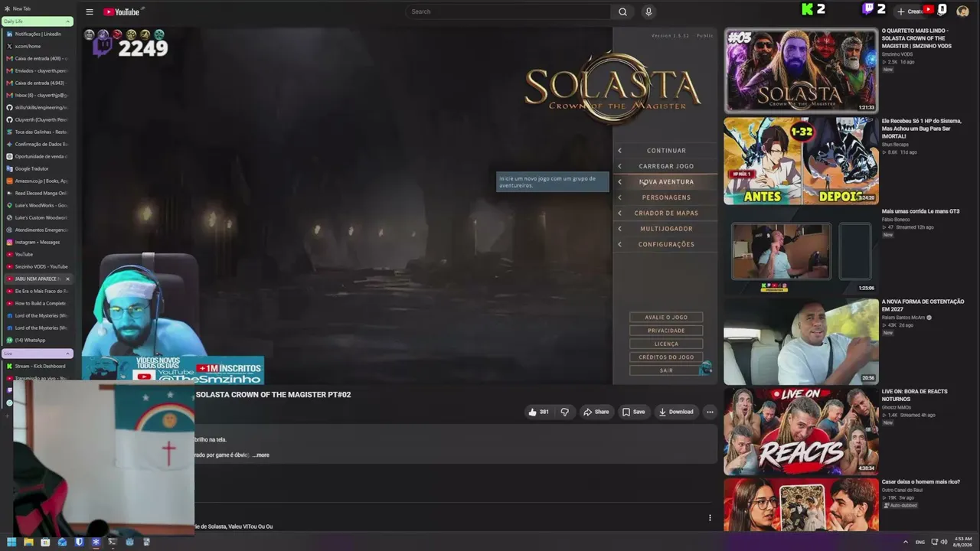The width and height of the screenshot is (980, 551).
Task: Open 'Casar deixa o homem mais rico?' title
Action: click(x=921, y=482)
